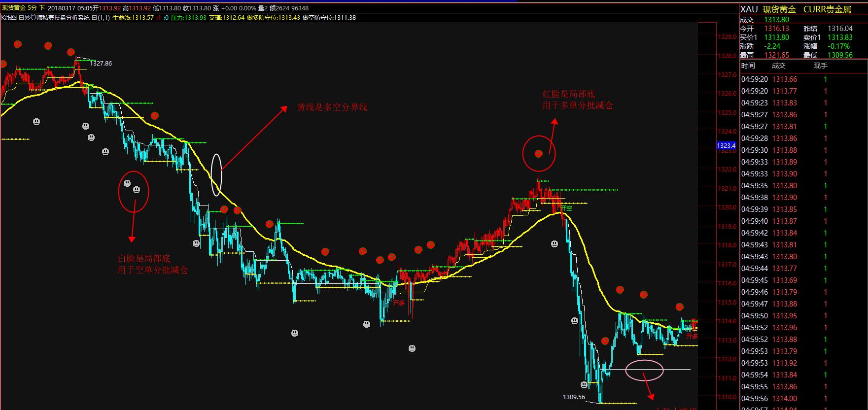Click the 开多 label near chart right edge
The width and height of the screenshot is (868, 410).
pos(692,337)
